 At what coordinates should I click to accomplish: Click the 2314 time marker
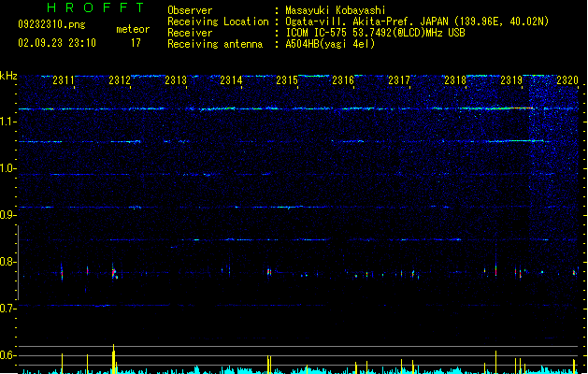[x=231, y=80]
